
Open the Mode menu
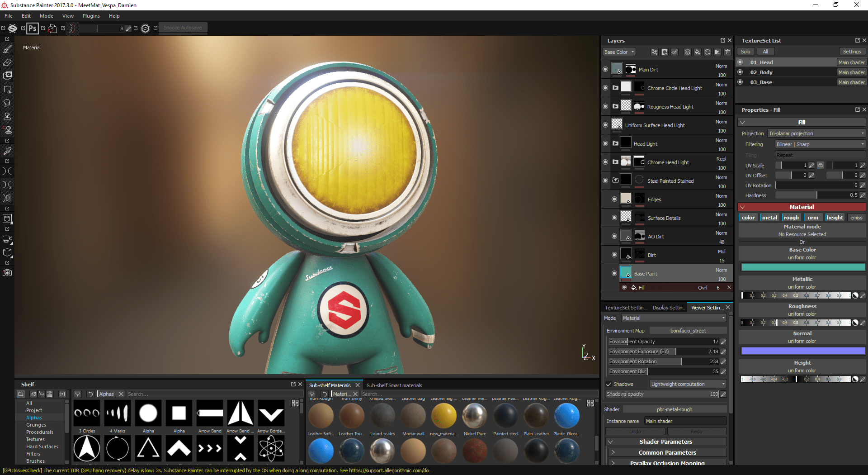pyautogui.click(x=47, y=16)
